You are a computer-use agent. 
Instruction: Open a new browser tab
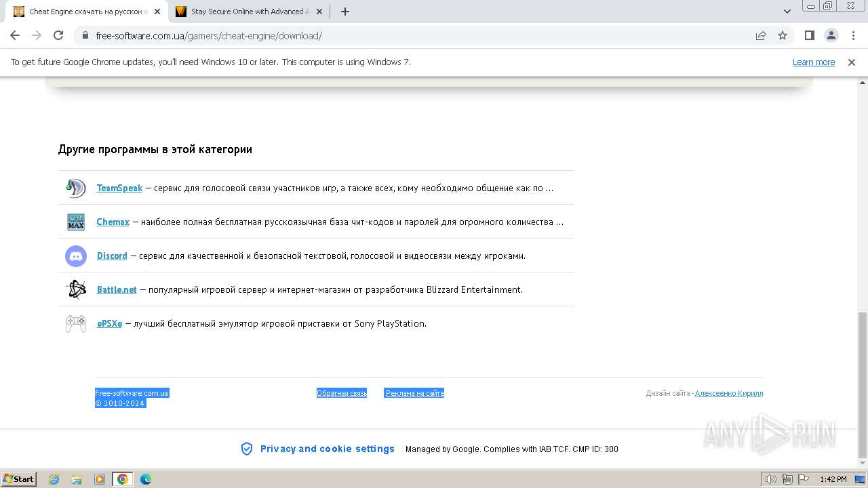pos(345,12)
